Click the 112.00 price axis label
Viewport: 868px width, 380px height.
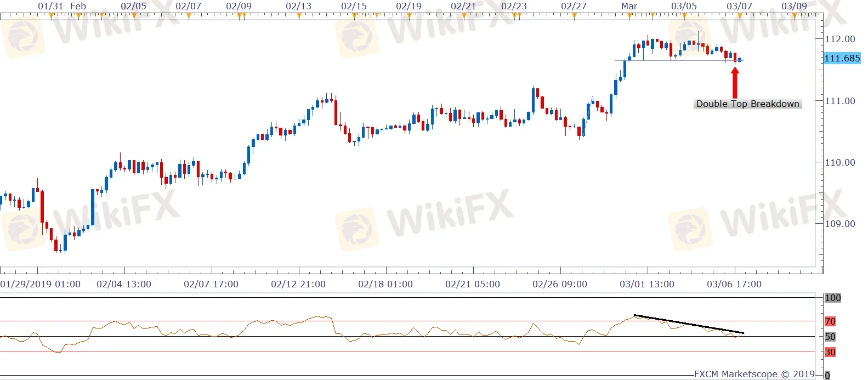(x=840, y=39)
